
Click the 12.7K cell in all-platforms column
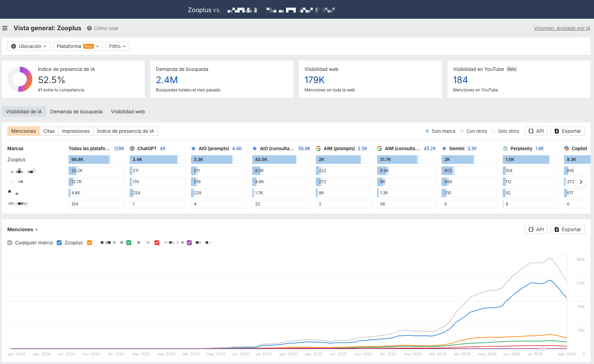96,182
